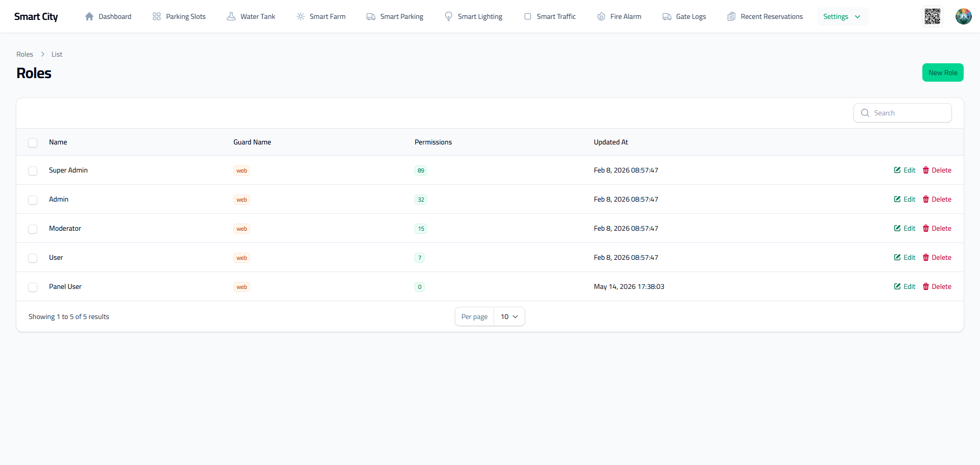Open Smart Lighting page
980x465 pixels.
[x=474, y=16]
